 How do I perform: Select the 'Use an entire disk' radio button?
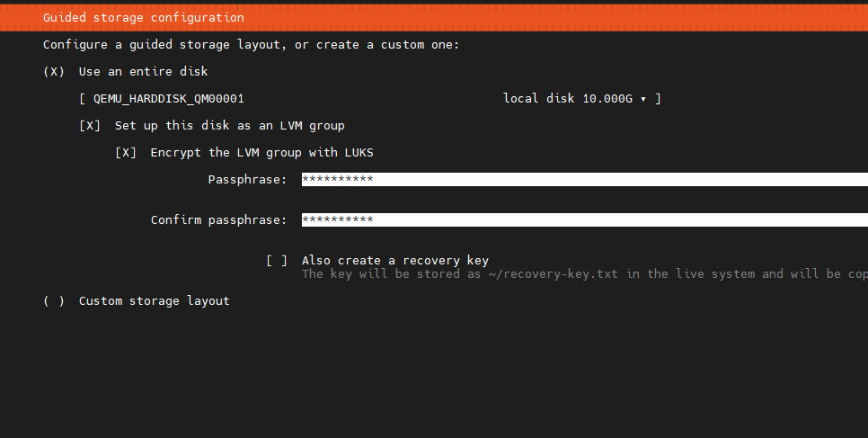coord(54,71)
